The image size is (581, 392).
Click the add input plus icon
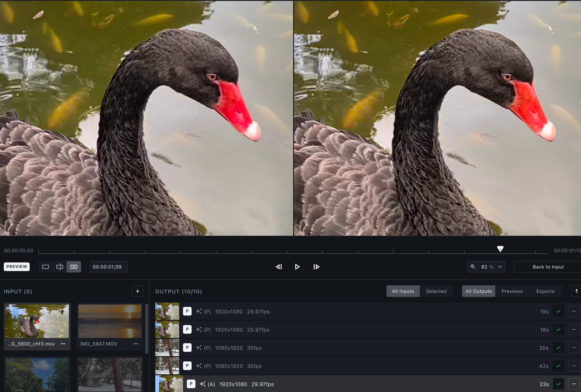coord(137,291)
